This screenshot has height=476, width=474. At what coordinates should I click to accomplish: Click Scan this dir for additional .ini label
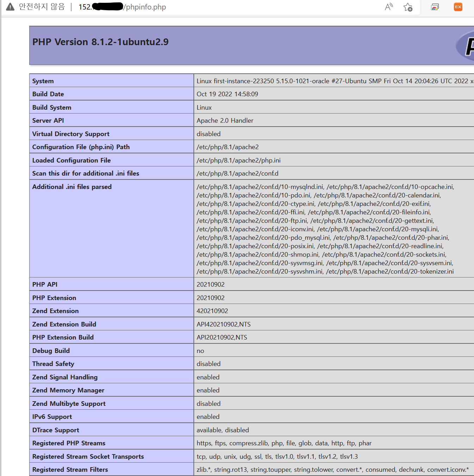86,173
